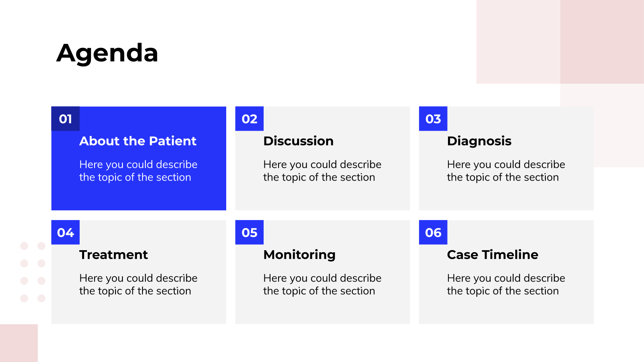Select the 03 number badge

433,119
